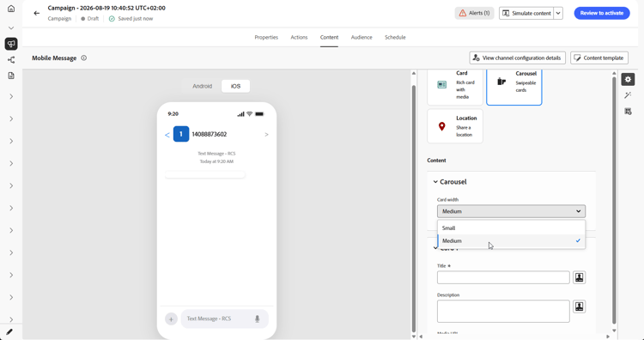Click the Saved just now status
The width and height of the screenshot is (644, 340).
131,19
